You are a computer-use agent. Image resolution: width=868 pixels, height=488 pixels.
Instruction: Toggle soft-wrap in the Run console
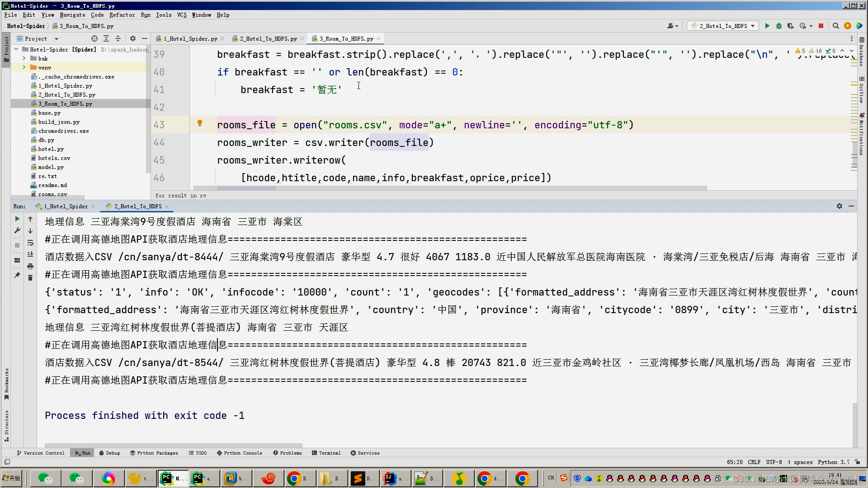pyautogui.click(x=30, y=243)
